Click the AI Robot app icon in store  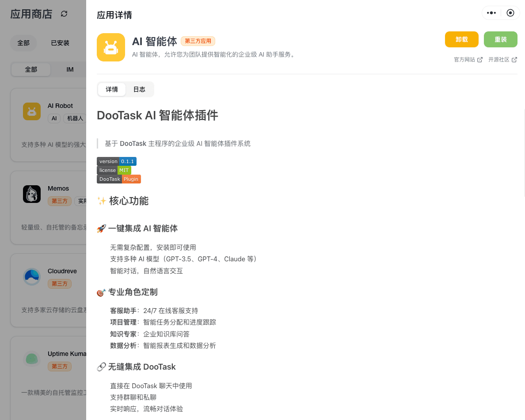coord(32,111)
